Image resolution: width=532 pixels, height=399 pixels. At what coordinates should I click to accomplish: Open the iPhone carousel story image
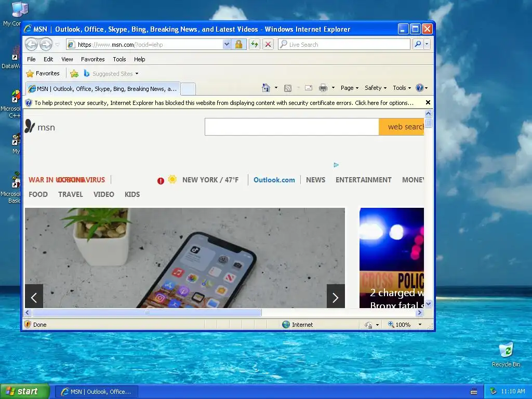tap(185, 258)
